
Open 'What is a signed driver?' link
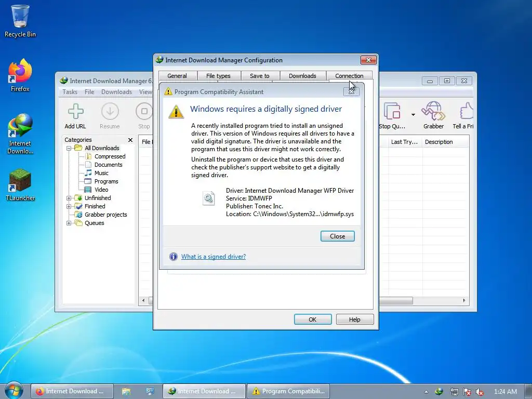(214, 257)
